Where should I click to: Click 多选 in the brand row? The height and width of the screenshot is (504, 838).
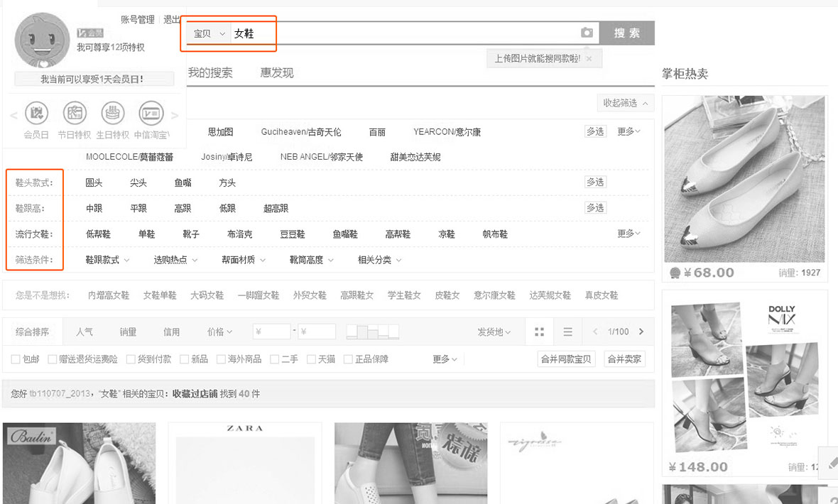point(595,131)
